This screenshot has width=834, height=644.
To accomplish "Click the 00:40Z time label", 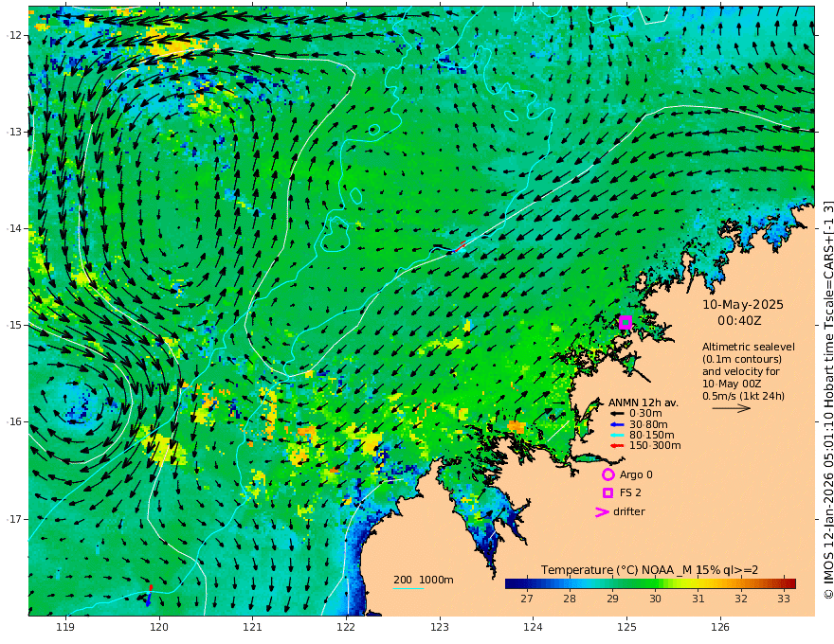I will tap(742, 321).
